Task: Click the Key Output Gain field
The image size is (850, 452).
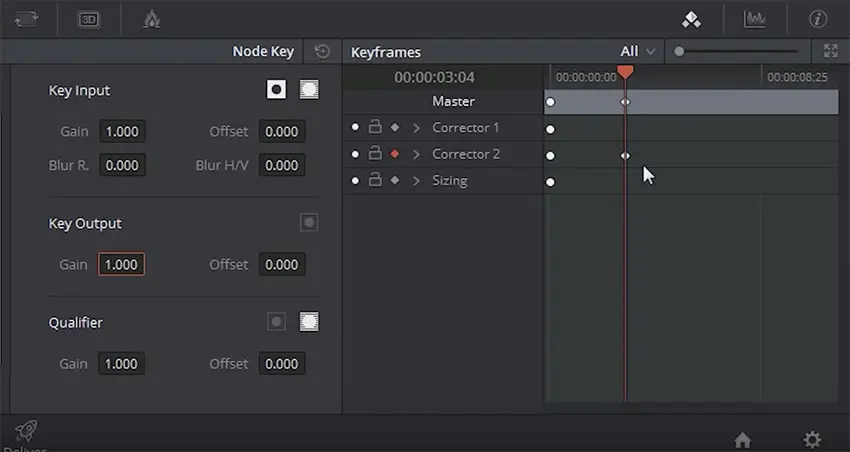Action: click(121, 264)
